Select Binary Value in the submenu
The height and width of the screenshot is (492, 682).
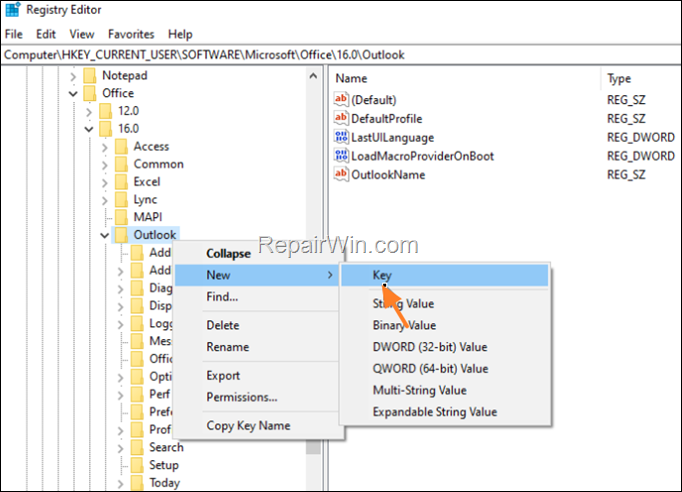(x=445, y=325)
